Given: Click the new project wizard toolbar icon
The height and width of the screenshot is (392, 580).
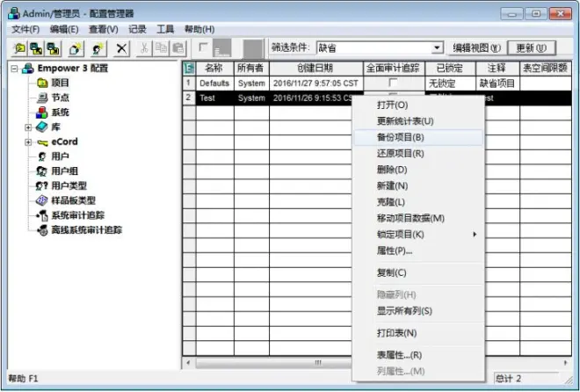Looking at the screenshot, I should [x=76, y=48].
